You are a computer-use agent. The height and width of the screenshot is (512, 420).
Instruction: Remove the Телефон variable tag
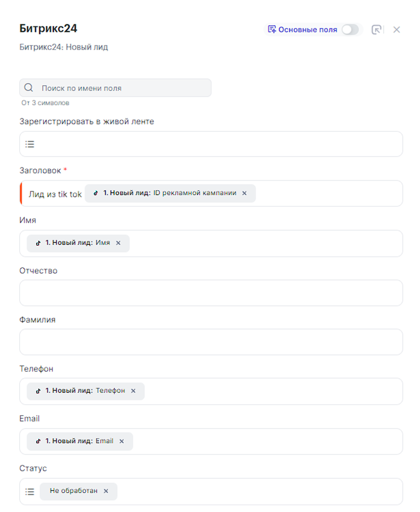click(133, 391)
